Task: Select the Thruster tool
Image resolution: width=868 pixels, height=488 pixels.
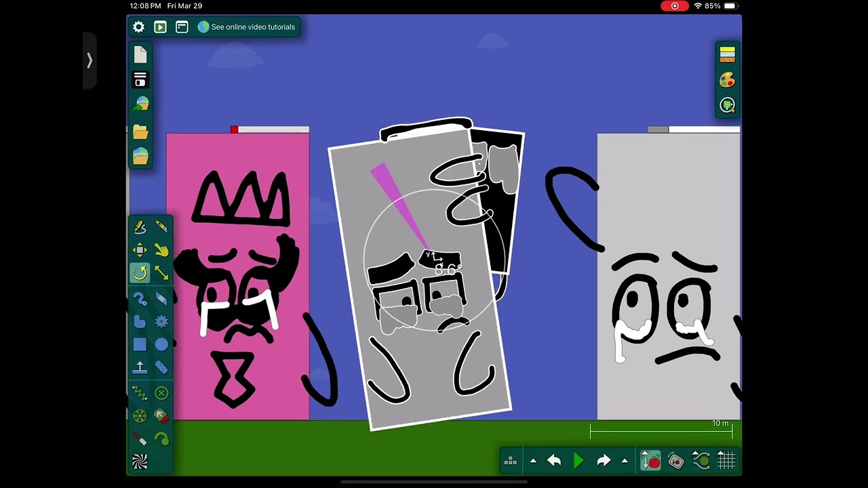Action: pos(161,416)
